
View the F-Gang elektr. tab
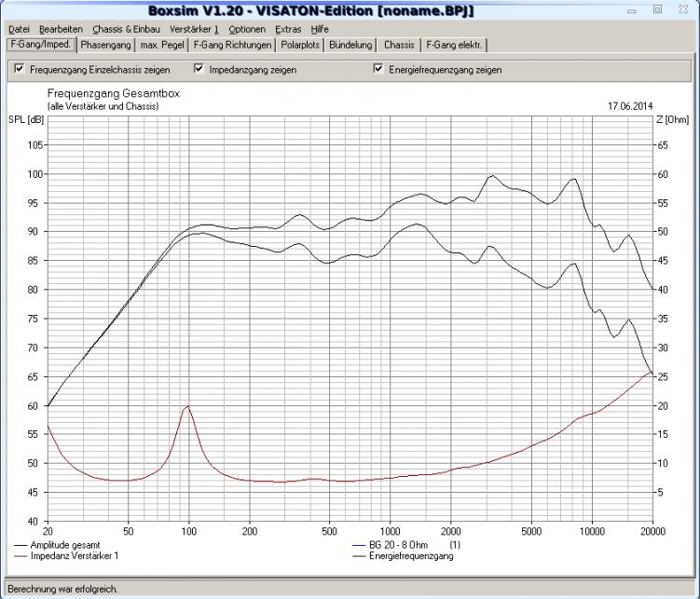coord(455,45)
